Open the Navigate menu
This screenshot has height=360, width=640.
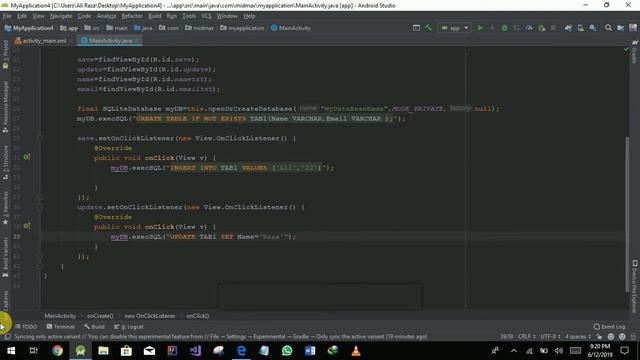tap(61, 16)
